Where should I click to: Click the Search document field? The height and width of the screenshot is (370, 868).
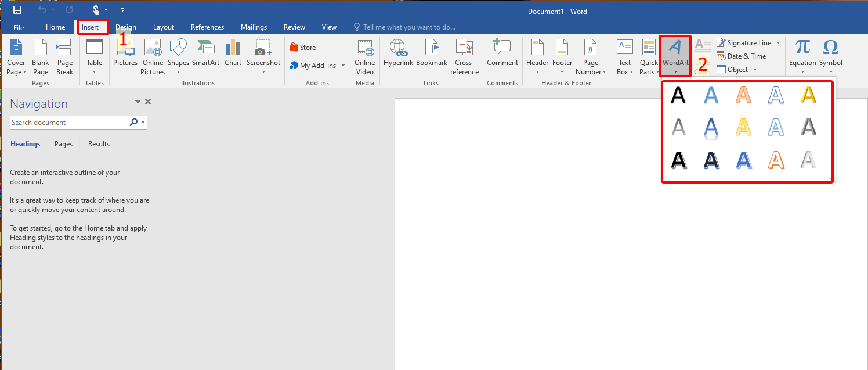69,123
